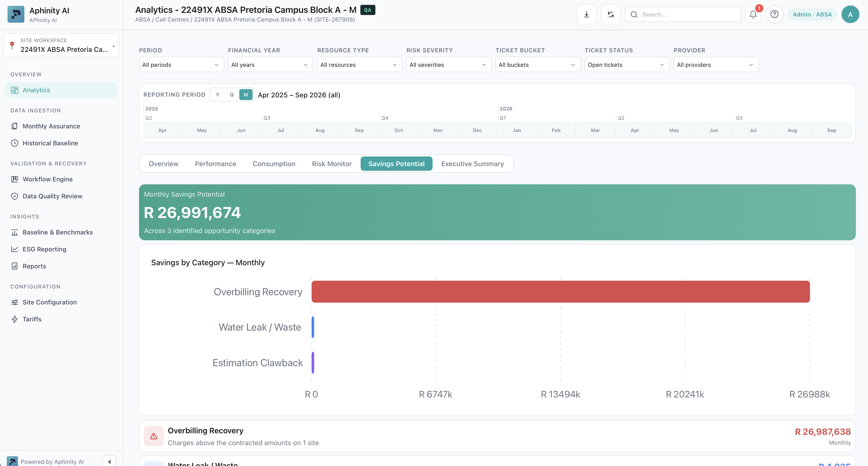This screenshot has height=466, width=868.
Task: Click the Data Quality Review shield icon
Action: coord(15,196)
